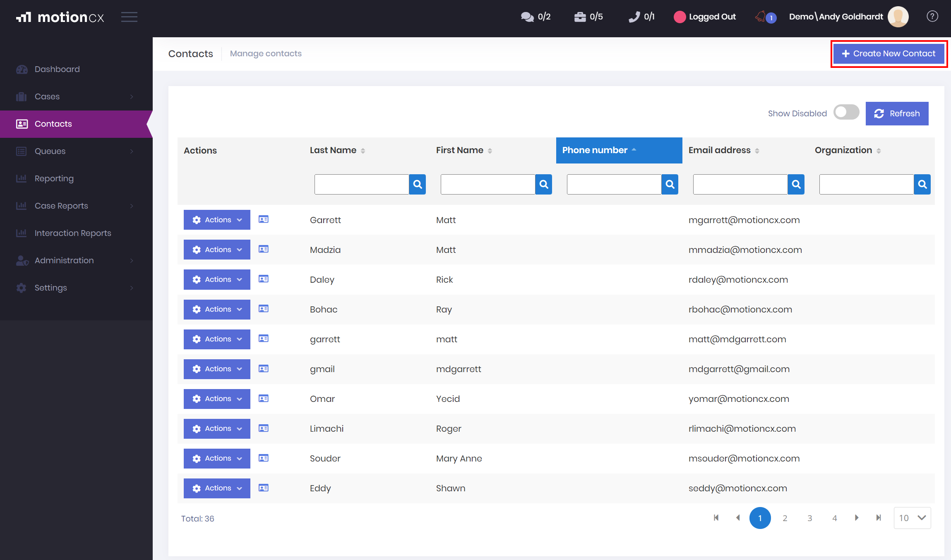Go to page 2
The width and height of the screenshot is (951, 560).
[785, 518]
